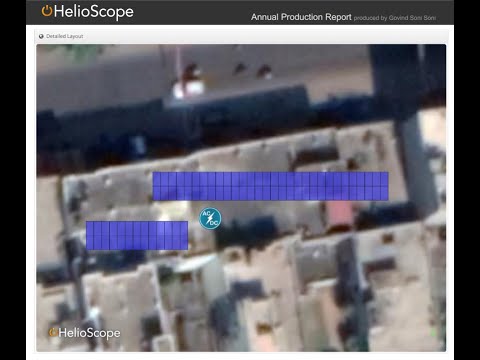Click the AC/DC inverter icon on map
This screenshot has width=480, height=360.
(210, 218)
